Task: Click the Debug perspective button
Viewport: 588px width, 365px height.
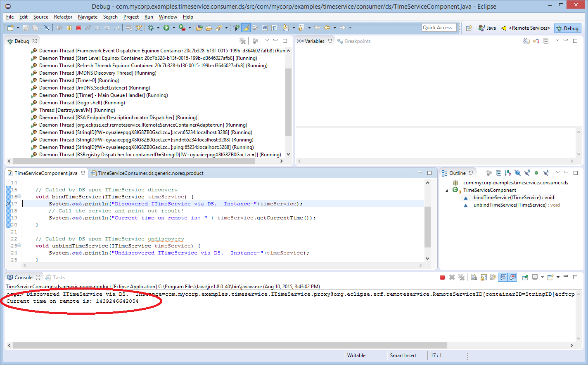Action: pyautogui.click(x=568, y=28)
